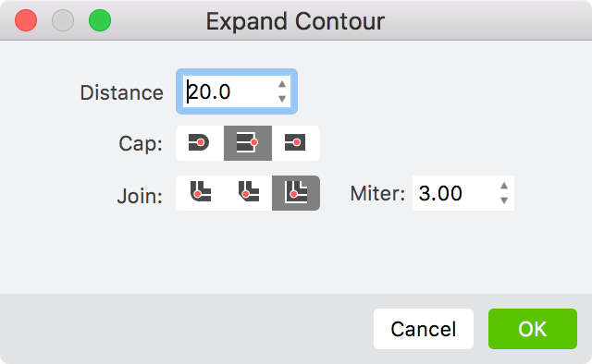The image size is (592, 364).
Task: Cancel the Expand Contour dialog
Action: point(424,329)
